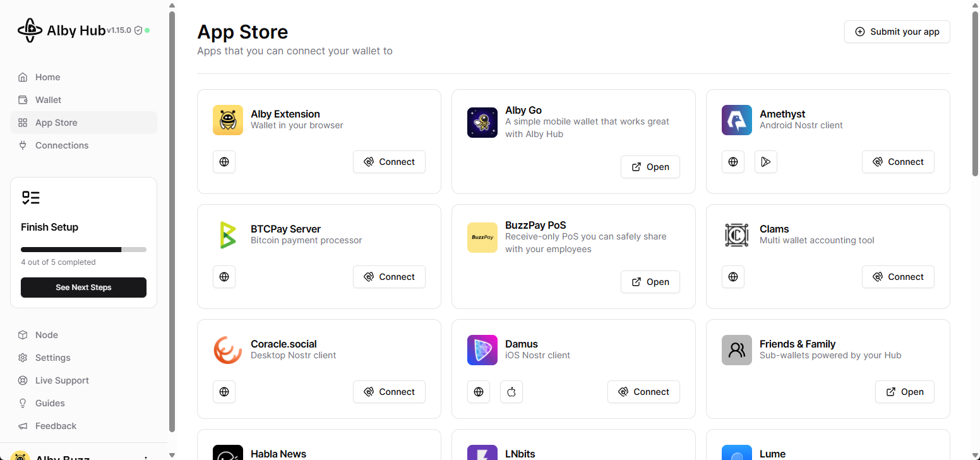Open Guides in the sidebar
The width and height of the screenshot is (980, 460).
[x=83, y=403]
